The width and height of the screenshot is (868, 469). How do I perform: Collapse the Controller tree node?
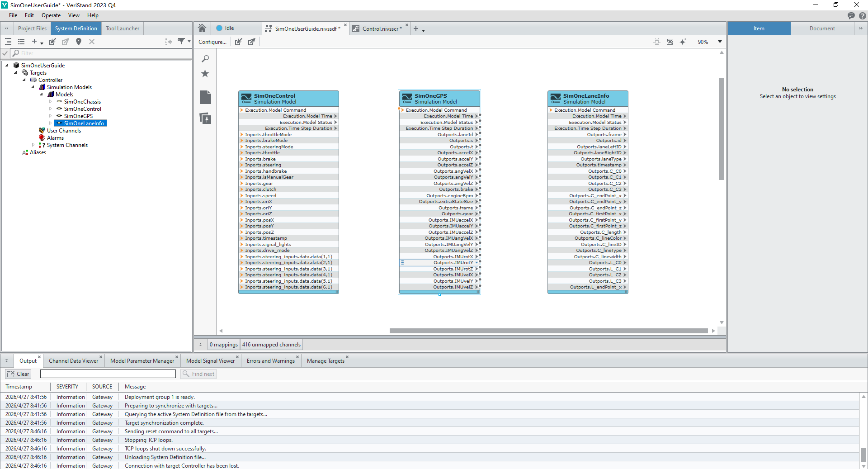(24, 80)
